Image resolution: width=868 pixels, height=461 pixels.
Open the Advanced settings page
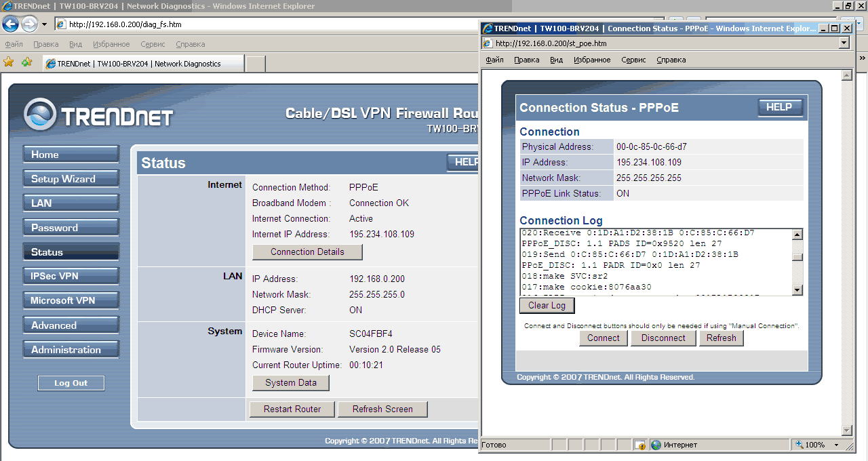point(71,325)
